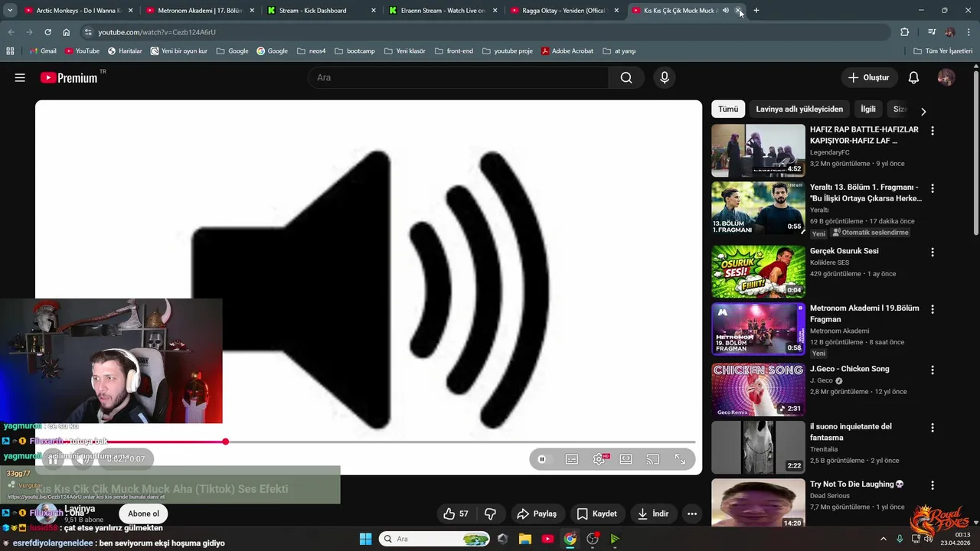Screen dimensions: 980x551
Task: Enter fullscreen on the video player
Action: coord(680,459)
